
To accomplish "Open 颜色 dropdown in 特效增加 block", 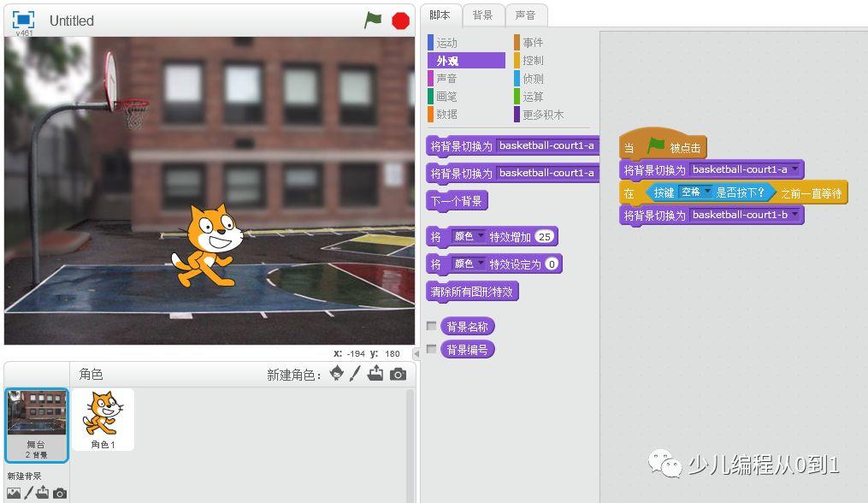I will 468,236.
